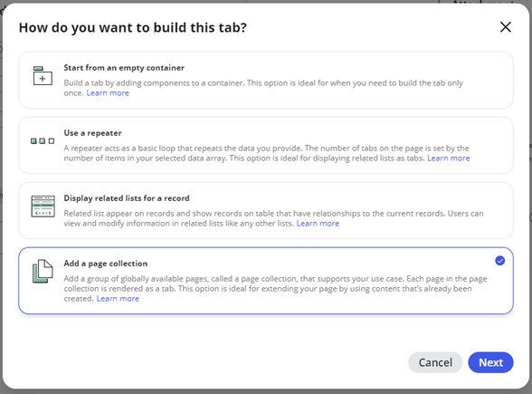The height and width of the screenshot is (394, 532).
Task: Close the build tab dialog with X
Action: tap(506, 27)
